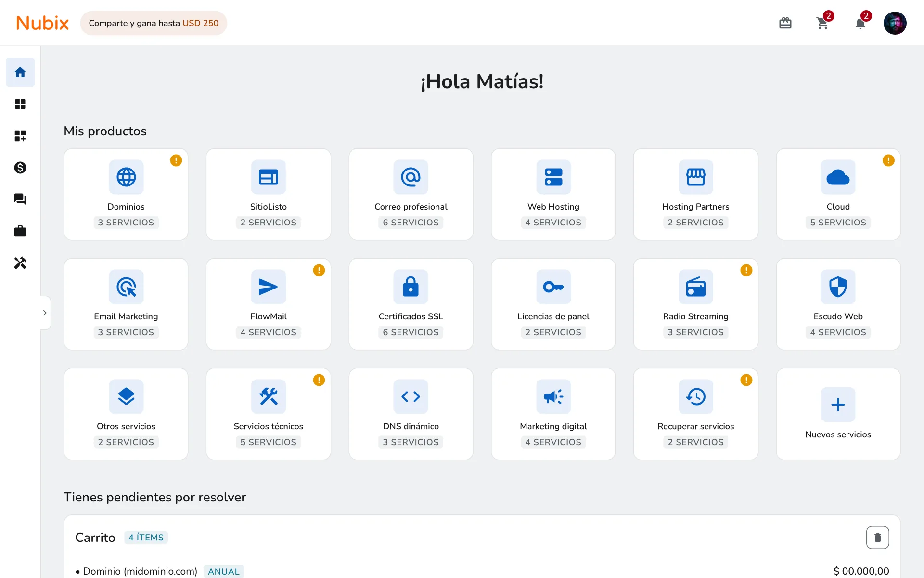Open notifications bell icon

point(860,23)
